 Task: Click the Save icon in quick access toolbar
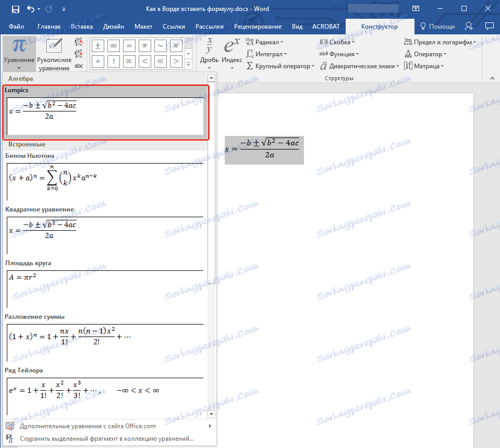16,9
